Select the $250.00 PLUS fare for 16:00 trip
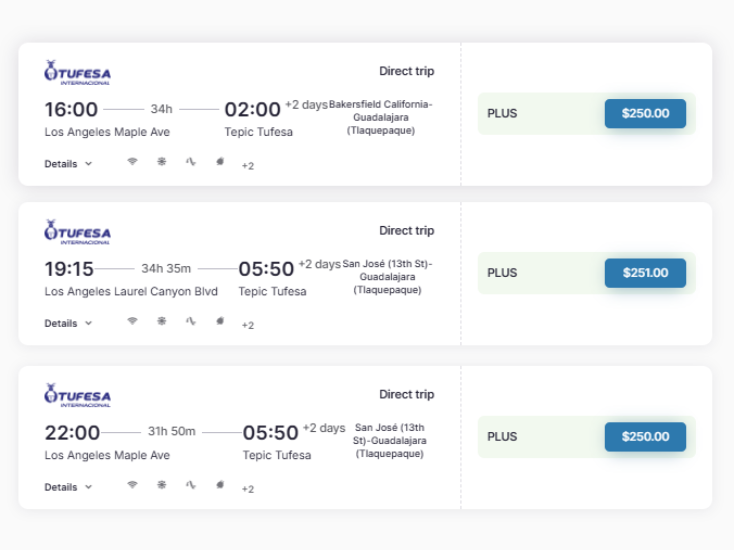 645,113
